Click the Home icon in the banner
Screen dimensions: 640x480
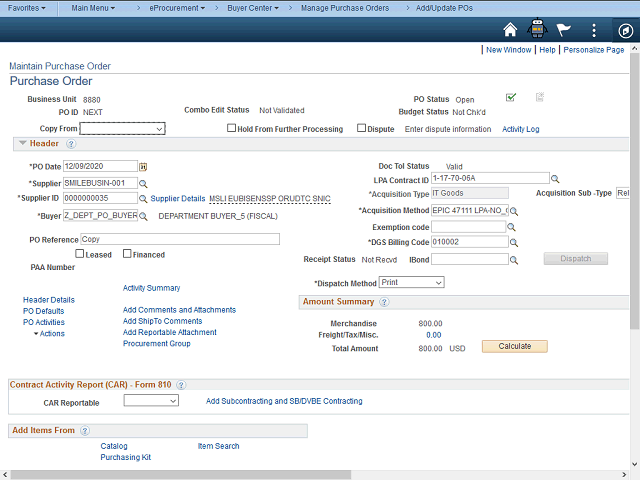click(x=510, y=29)
